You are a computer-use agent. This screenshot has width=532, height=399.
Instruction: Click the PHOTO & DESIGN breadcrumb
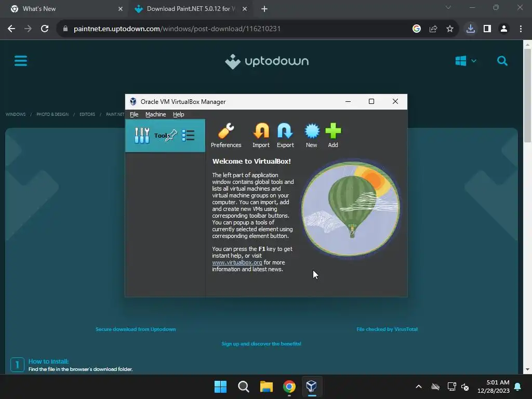(52, 114)
